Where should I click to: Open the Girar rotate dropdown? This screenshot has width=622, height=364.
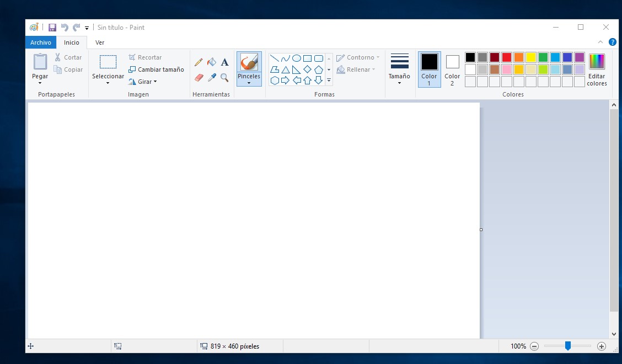(x=155, y=82)
